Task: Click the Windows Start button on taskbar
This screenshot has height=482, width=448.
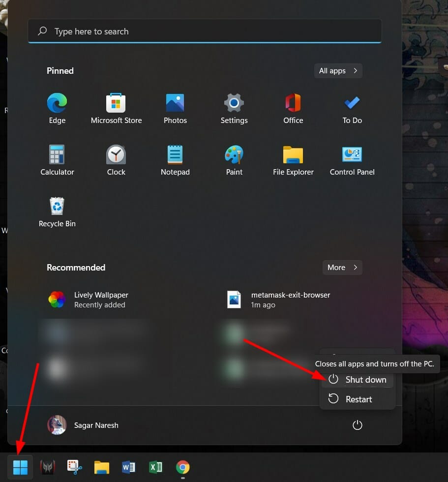Action: pos(20,467)
